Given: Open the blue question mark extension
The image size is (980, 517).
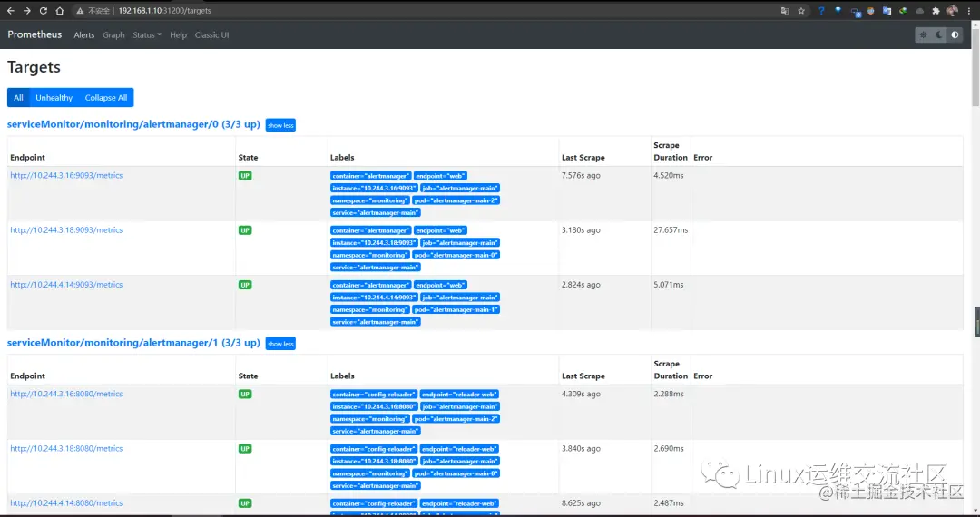Looking at the screenshot, I should click(x=822, y=11).
